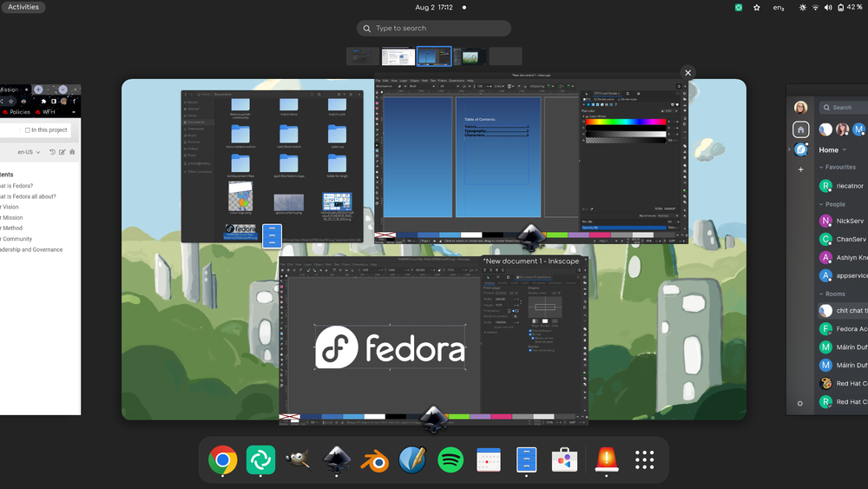Open Element settings gear icon

pyautogui.click(x=800, y=404)
